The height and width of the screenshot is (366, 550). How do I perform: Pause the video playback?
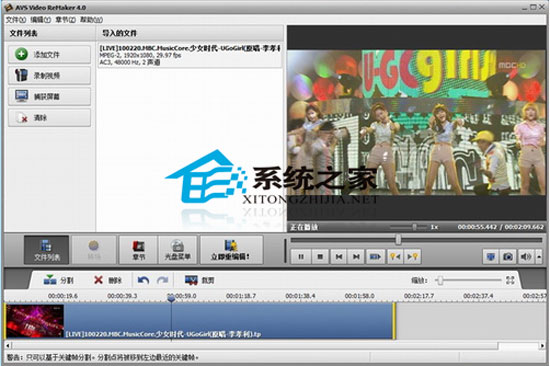point(301,257)
